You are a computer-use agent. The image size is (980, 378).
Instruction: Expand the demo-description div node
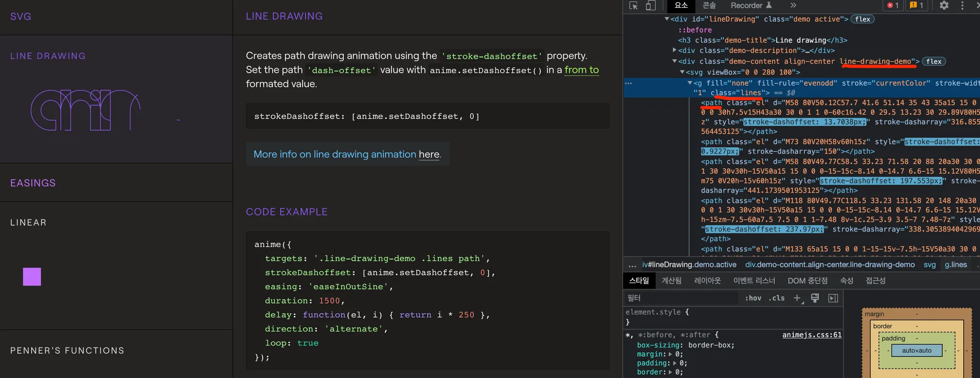point(675,50)
